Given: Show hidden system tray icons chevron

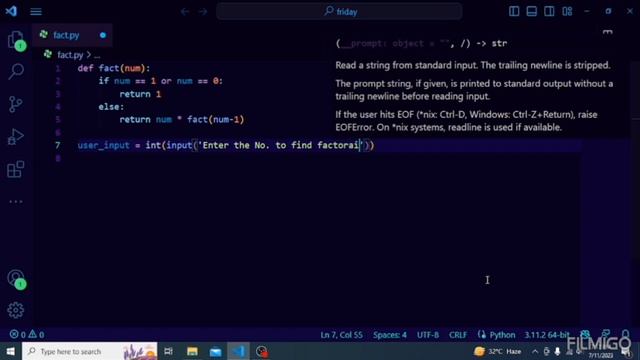Looking at the screenshot, I should 535,351.
